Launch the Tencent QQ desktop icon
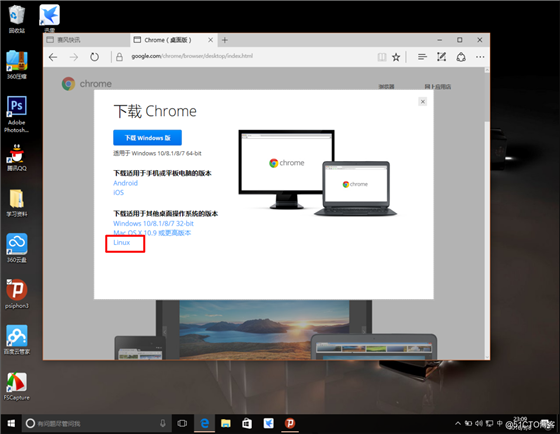This screenshot has height=434, width=560. (x=16, y=158)
